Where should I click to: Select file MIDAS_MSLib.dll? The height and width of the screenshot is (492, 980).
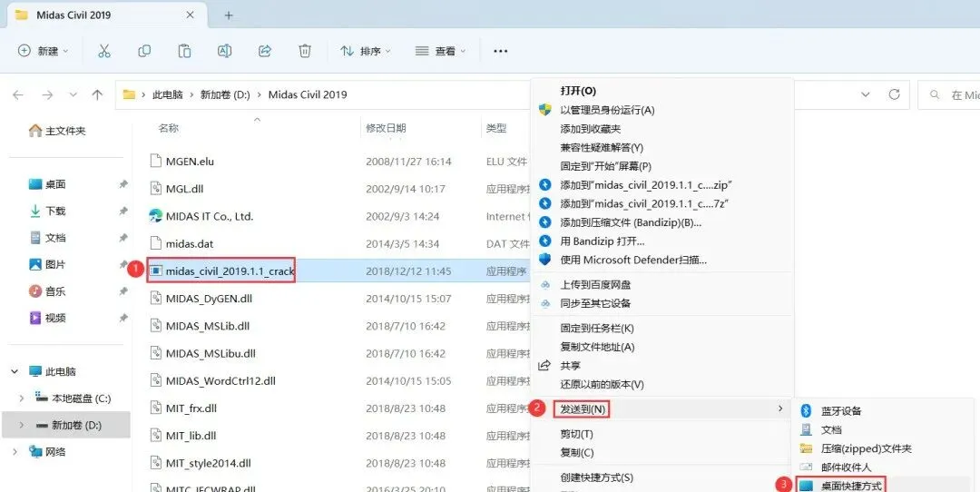208,326
